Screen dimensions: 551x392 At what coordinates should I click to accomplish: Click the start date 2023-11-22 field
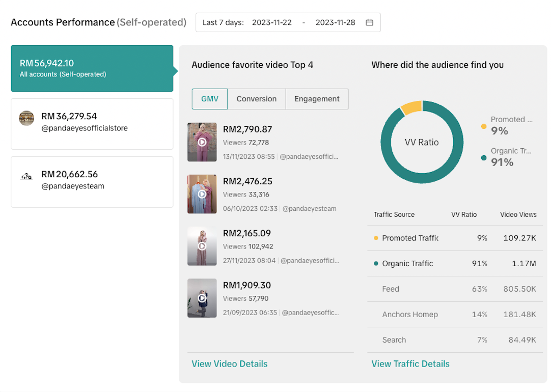pos(272,22)
